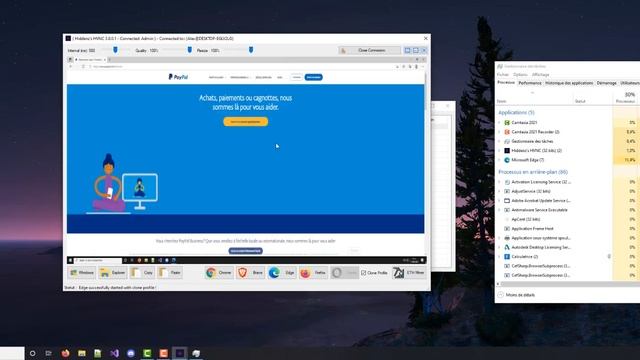
Task: Switch to Camtasia Recorder on the taskbar
Action: (x=164, y=353)
